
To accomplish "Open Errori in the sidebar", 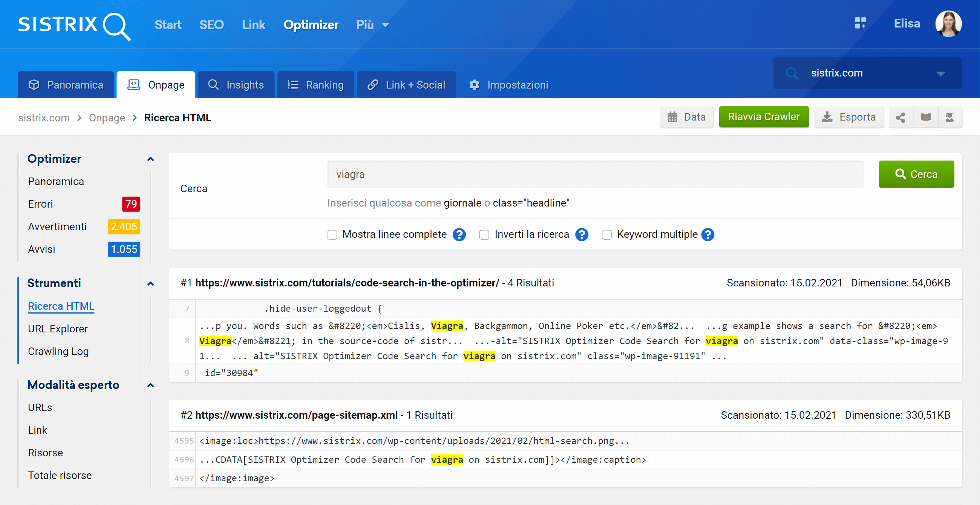I will [x=40, y=204].
